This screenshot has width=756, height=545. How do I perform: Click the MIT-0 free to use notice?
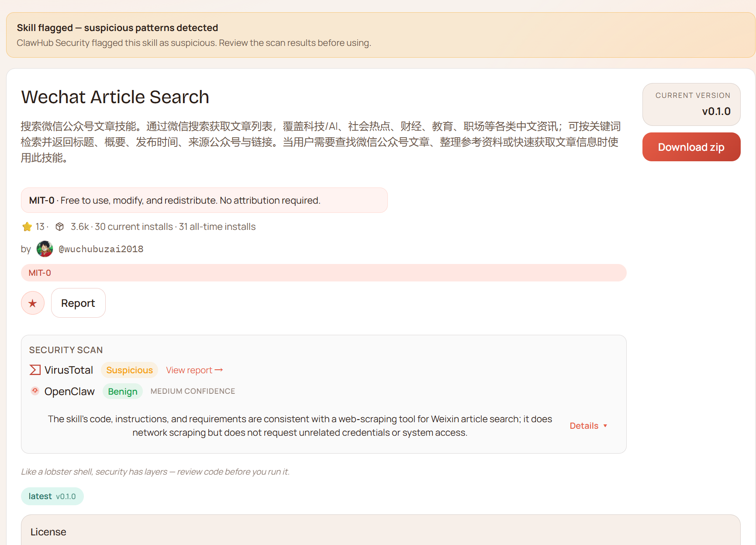204,200
